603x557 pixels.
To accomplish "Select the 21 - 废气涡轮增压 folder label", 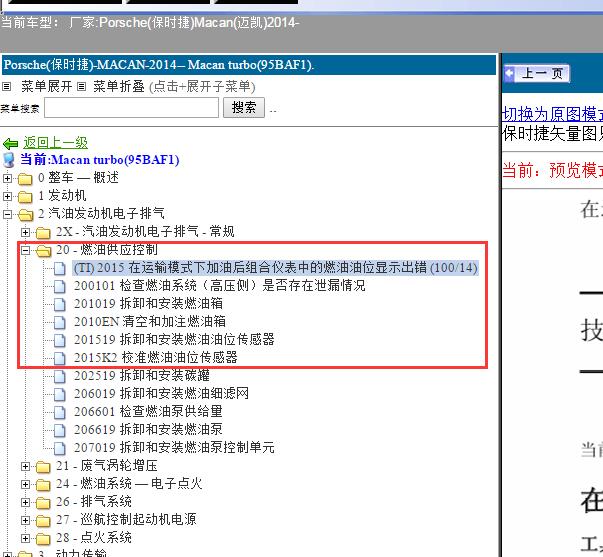I will coord(107,466).
